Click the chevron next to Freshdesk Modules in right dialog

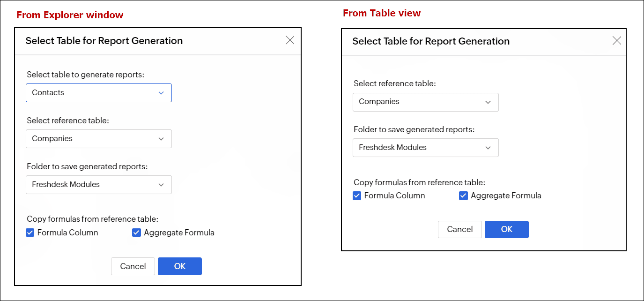coord(488,148)
